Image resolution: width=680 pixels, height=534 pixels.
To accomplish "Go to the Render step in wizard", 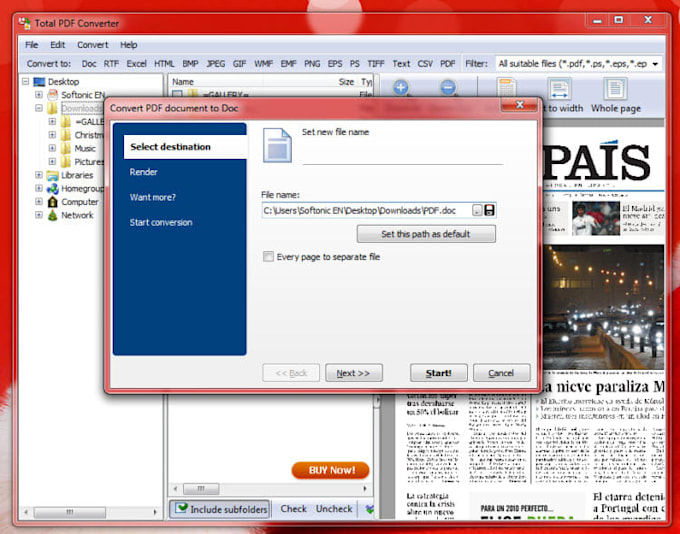I will tap(144, 172).
